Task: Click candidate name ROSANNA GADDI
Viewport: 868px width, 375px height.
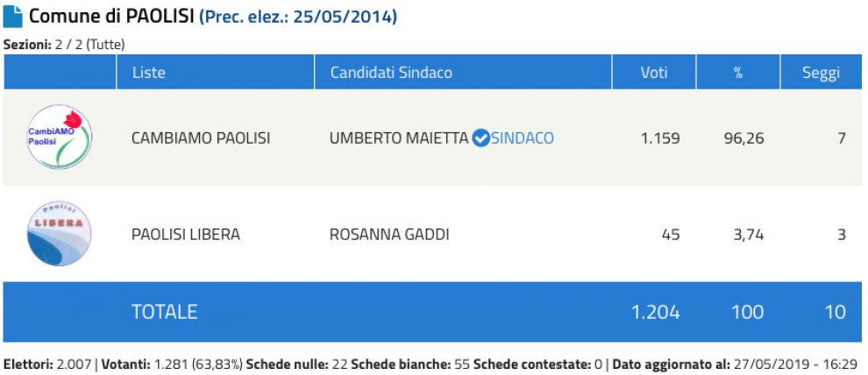Action: tap(389, 235)
